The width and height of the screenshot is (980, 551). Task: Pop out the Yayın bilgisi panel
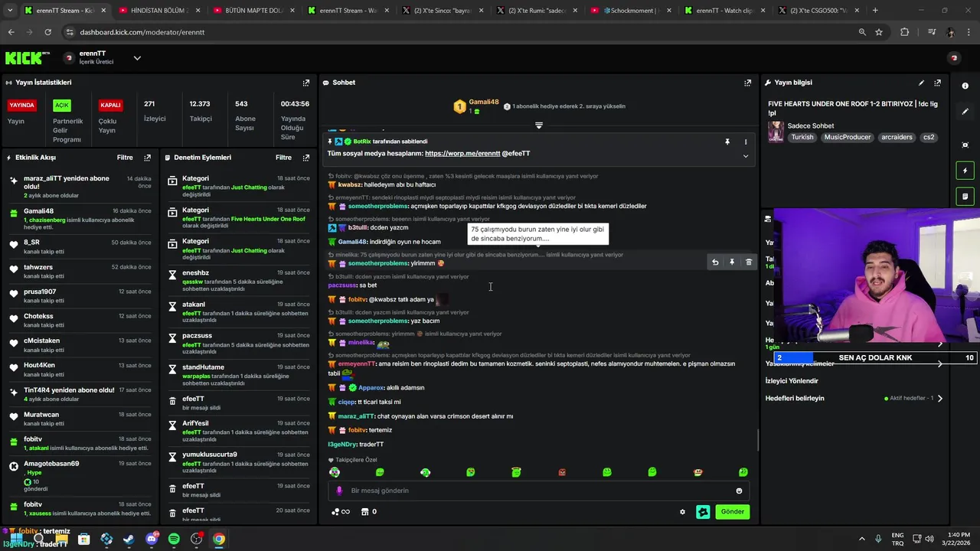click(937, 83)
